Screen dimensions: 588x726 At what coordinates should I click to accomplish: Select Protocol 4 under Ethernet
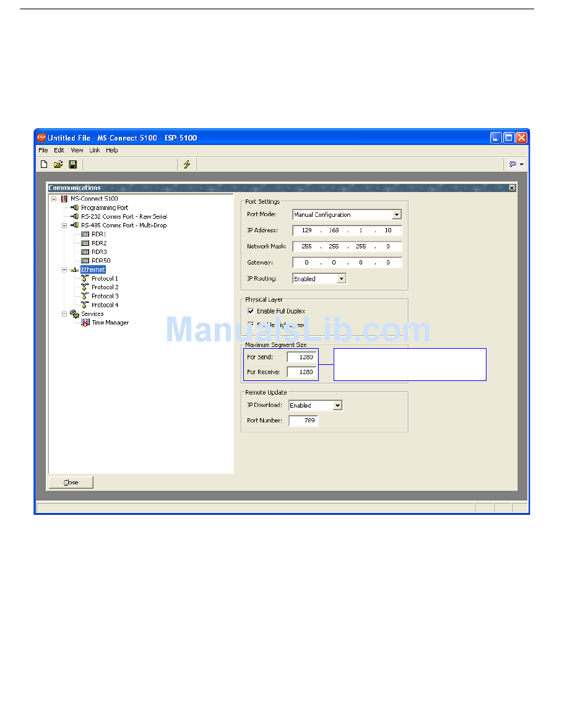[105, 305]
